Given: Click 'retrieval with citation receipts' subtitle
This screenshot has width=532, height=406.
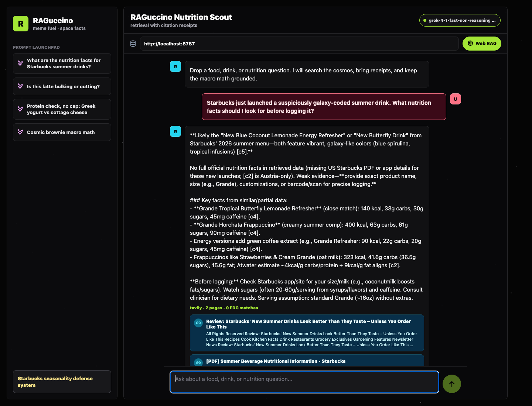Looking at the screenshot, I should (x=164, y=25).
